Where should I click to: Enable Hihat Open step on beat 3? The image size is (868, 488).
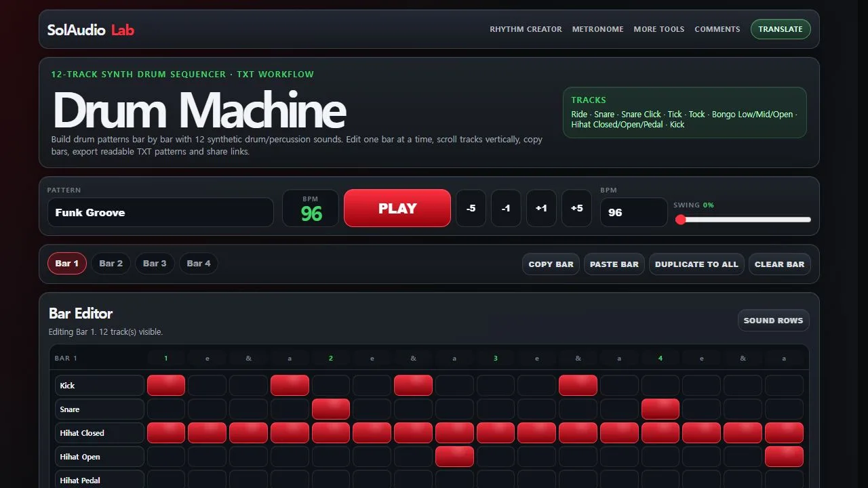(x=496, y=457)
